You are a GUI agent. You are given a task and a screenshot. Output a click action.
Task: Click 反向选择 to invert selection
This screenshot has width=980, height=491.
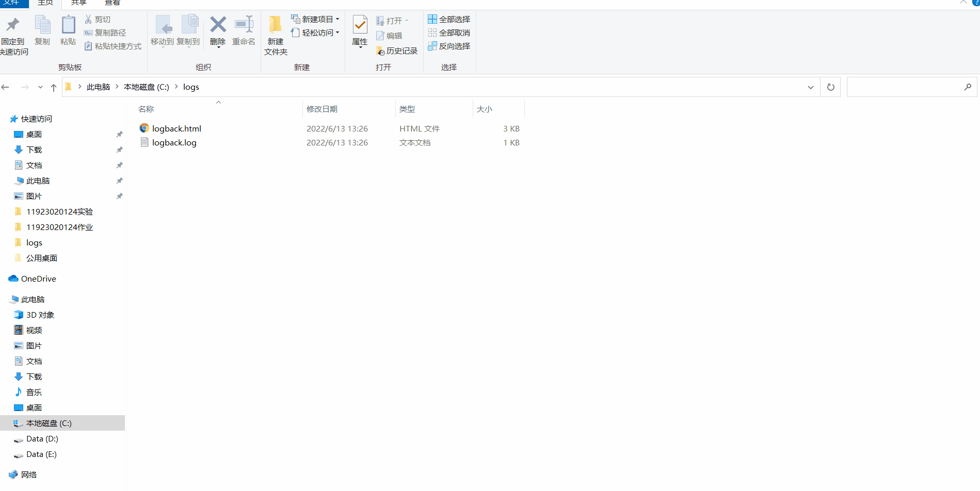tap(449, 46)
